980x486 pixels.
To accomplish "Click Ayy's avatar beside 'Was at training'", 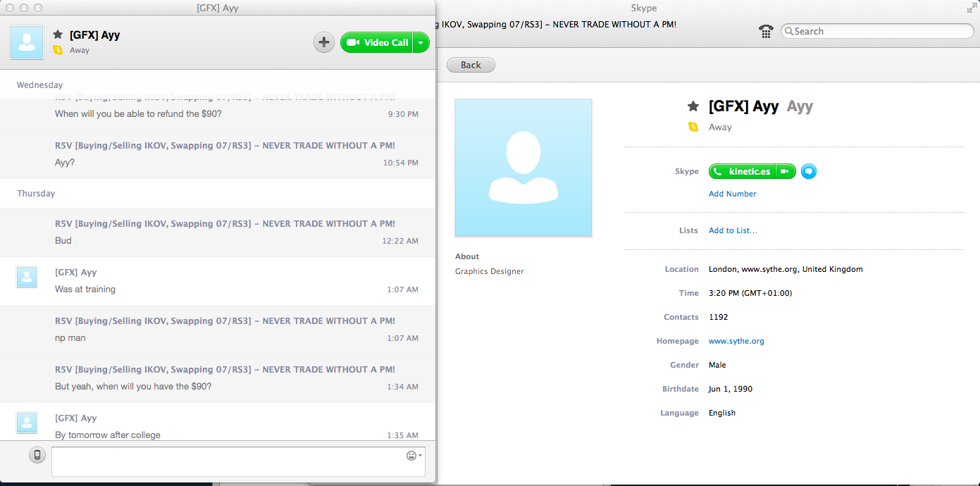I will click(27, 277).
